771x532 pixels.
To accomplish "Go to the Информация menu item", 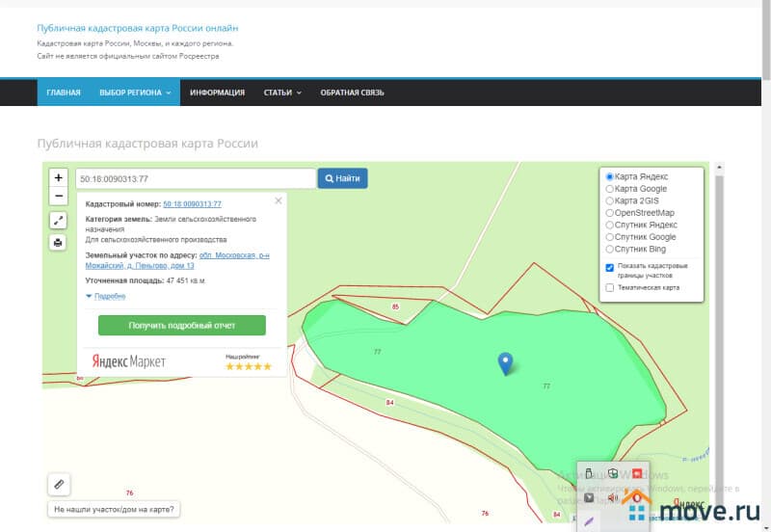I will (x=217, y=93).
